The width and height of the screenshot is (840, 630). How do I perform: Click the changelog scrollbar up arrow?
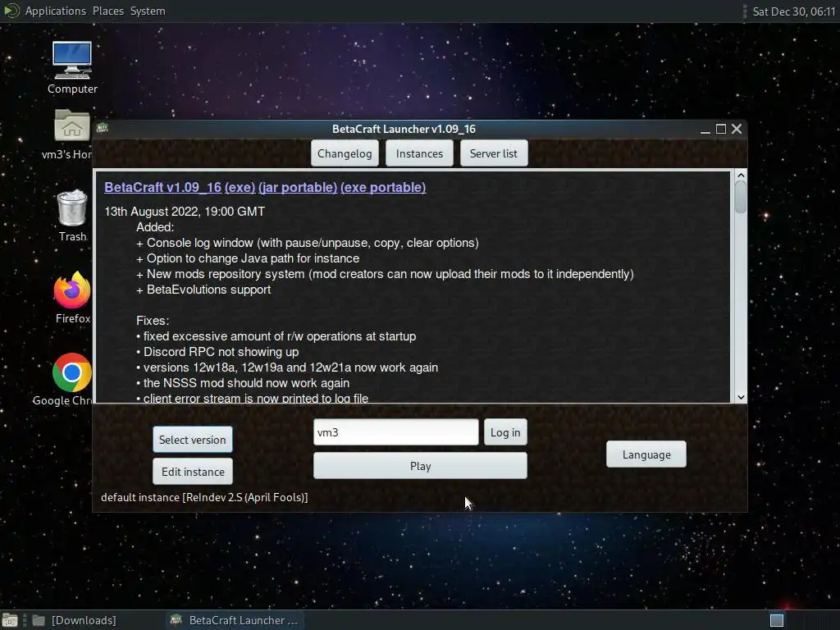[741, 176]
